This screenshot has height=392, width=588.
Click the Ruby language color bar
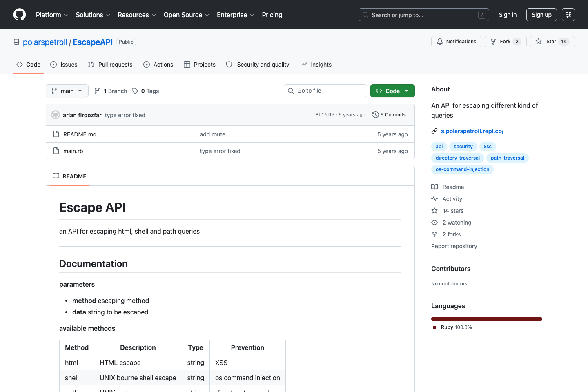pyautogui.click(x=486, y=319)
